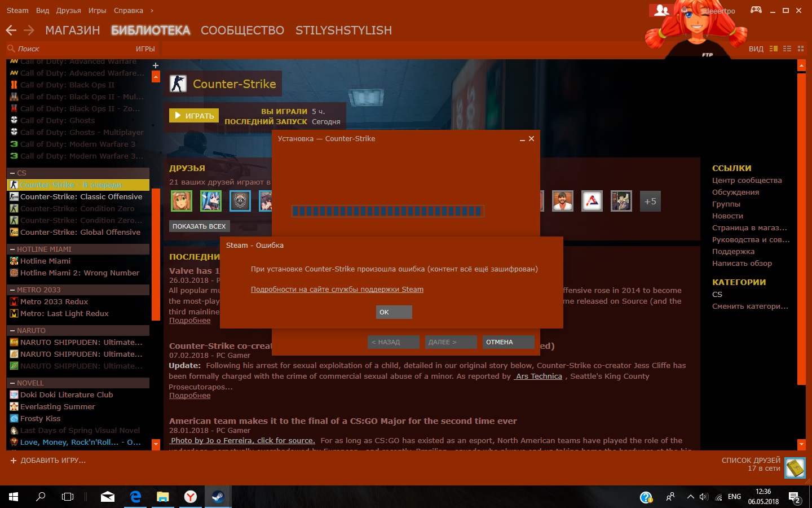Switch to grid view mode icon

[800, 49]
